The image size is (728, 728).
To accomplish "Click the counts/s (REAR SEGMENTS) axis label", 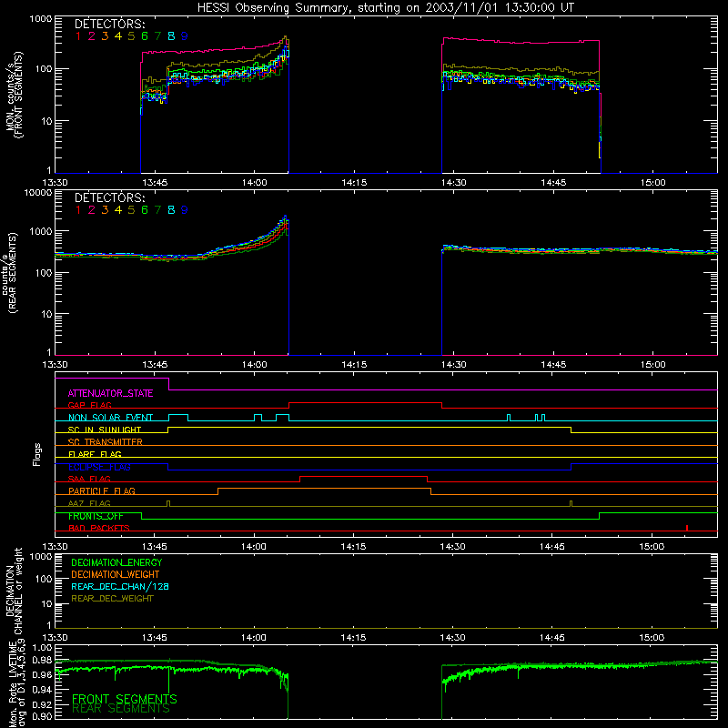I will tap(10, 273).
